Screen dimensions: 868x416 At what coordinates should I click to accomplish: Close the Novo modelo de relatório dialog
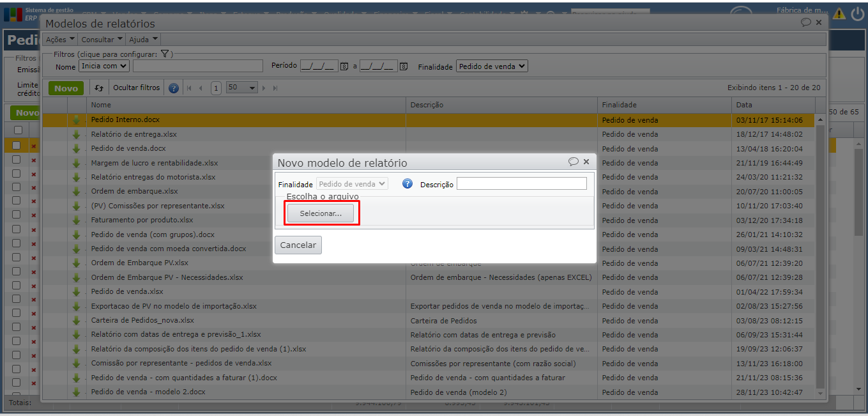click(x=586, y=162)
